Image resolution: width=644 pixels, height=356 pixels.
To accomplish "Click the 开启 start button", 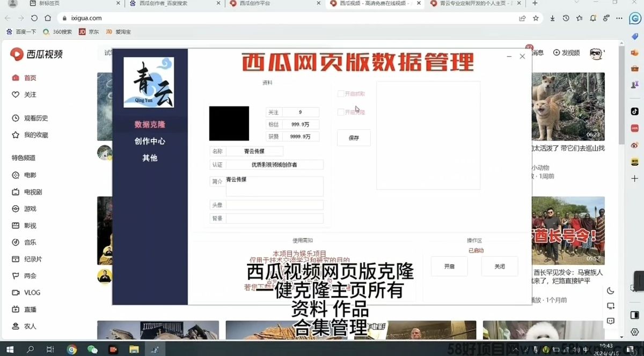I will (449, 266).
